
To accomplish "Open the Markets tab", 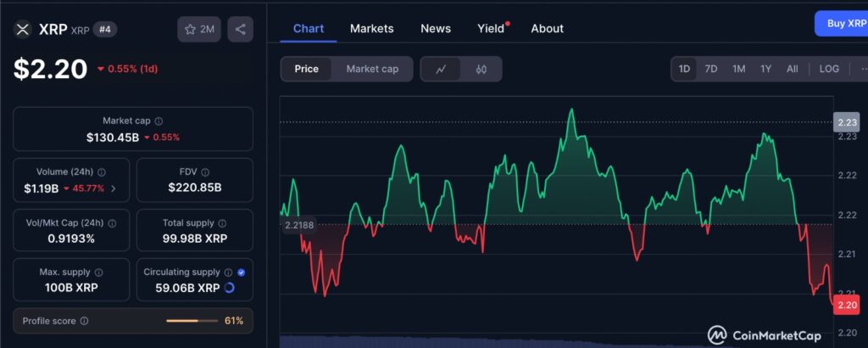I will pyautogui.click(x=372, y=29).
